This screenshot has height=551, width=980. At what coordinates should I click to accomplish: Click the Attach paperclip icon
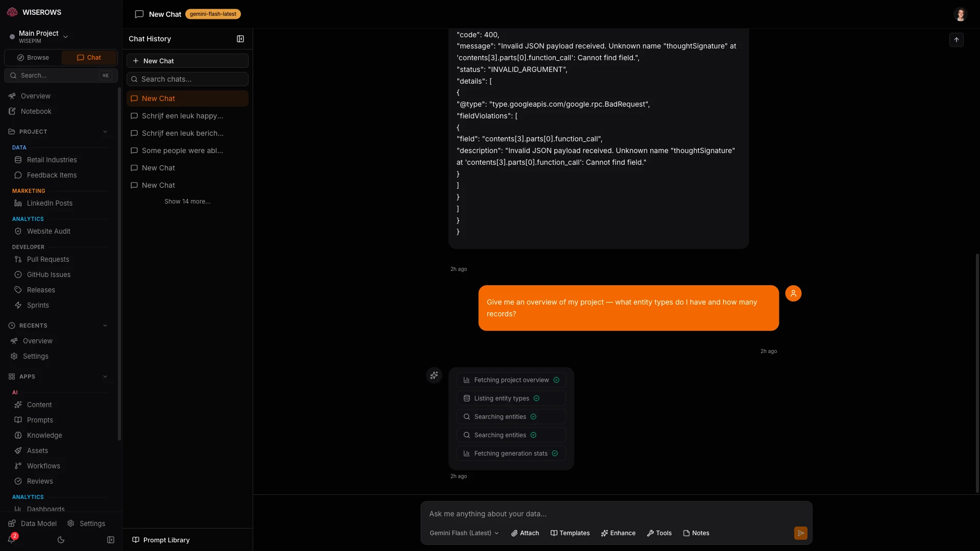[514, 533]
